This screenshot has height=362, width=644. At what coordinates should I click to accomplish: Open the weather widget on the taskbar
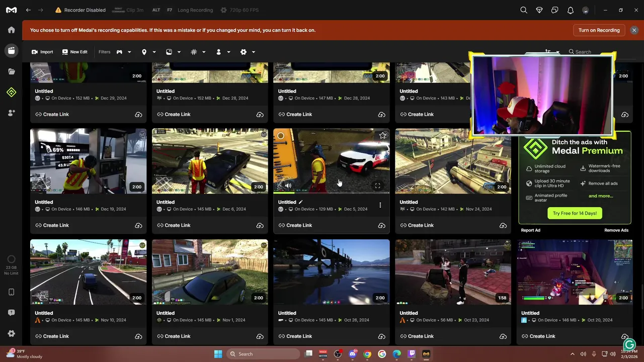24,354
